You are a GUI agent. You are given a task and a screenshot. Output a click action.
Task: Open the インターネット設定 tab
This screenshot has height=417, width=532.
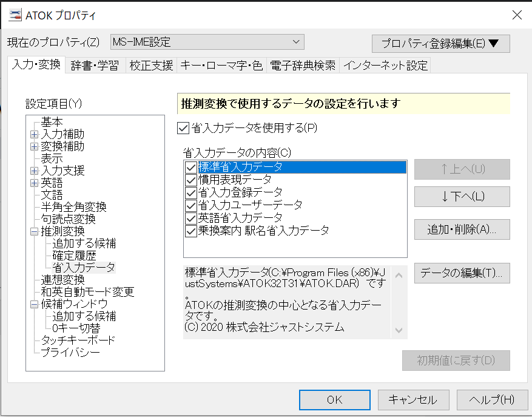pyautogui.click(x=385, y=66)
